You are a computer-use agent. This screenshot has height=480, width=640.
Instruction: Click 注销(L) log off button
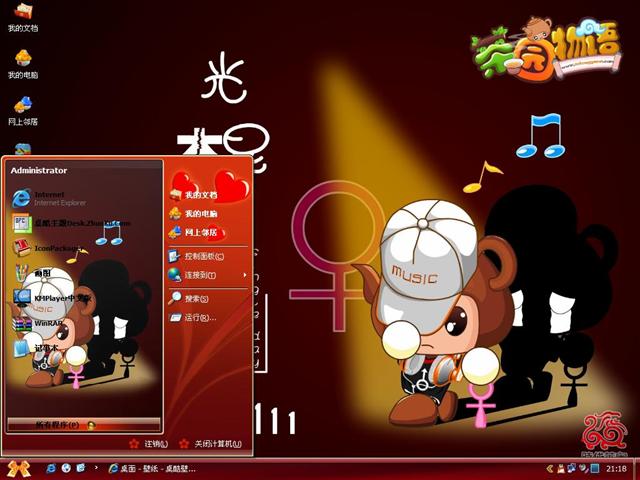click(x=149, y=444)
